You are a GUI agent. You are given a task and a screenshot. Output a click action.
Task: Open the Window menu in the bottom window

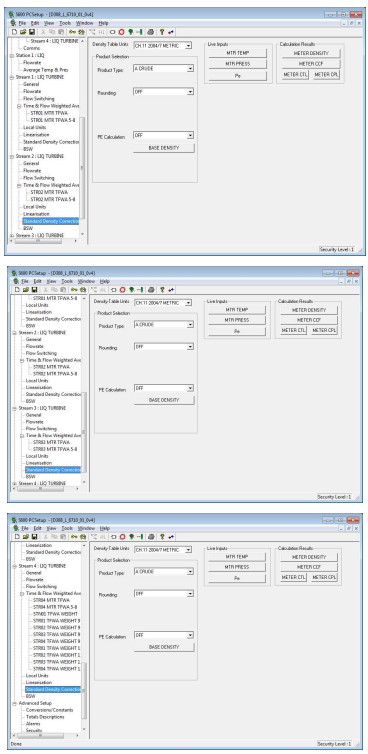pyautogui.click(x=87, y=528)
